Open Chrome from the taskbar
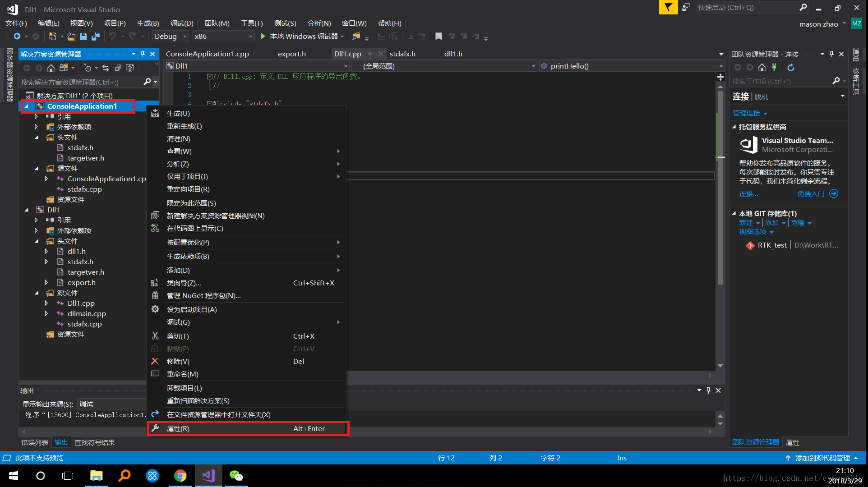 click(180, 476)
